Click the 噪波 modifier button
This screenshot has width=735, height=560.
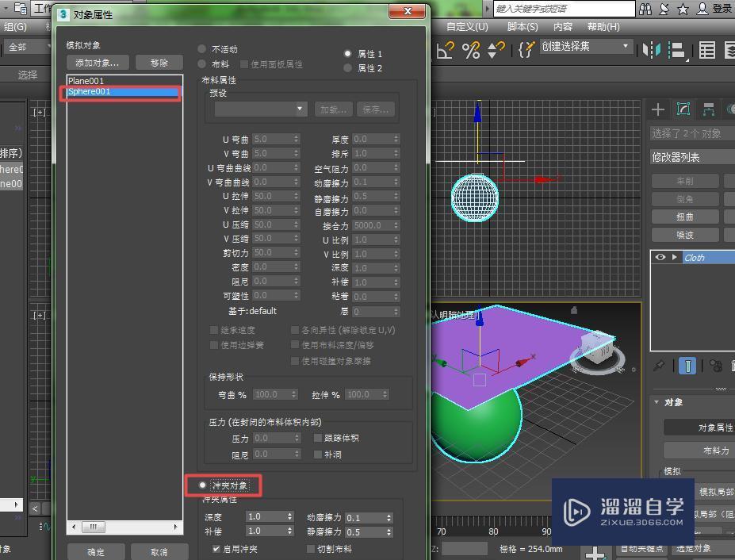[685, 235]
